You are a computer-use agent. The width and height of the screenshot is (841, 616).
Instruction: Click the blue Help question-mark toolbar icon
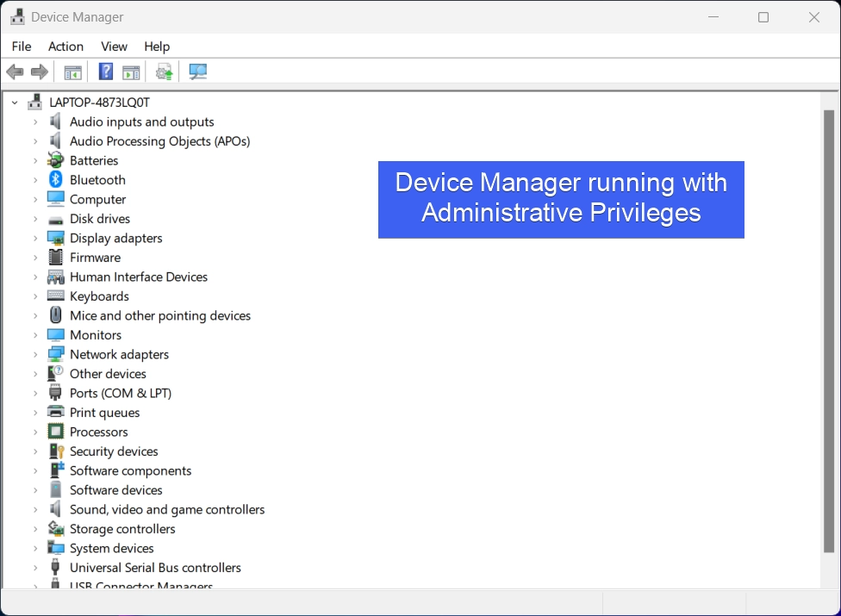pyautogui.click(x=106, y=72)
